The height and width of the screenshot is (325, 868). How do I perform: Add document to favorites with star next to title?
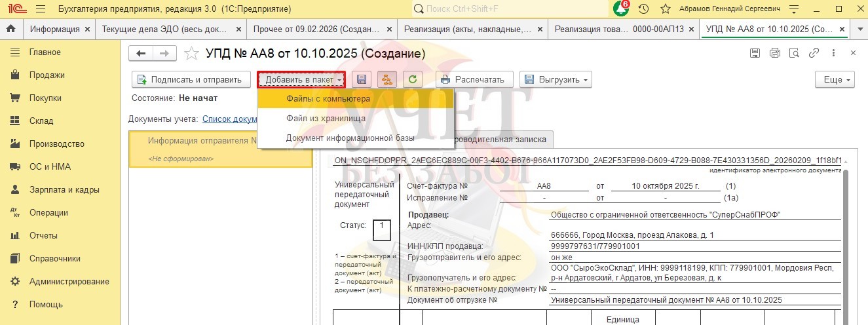(191, 54)
